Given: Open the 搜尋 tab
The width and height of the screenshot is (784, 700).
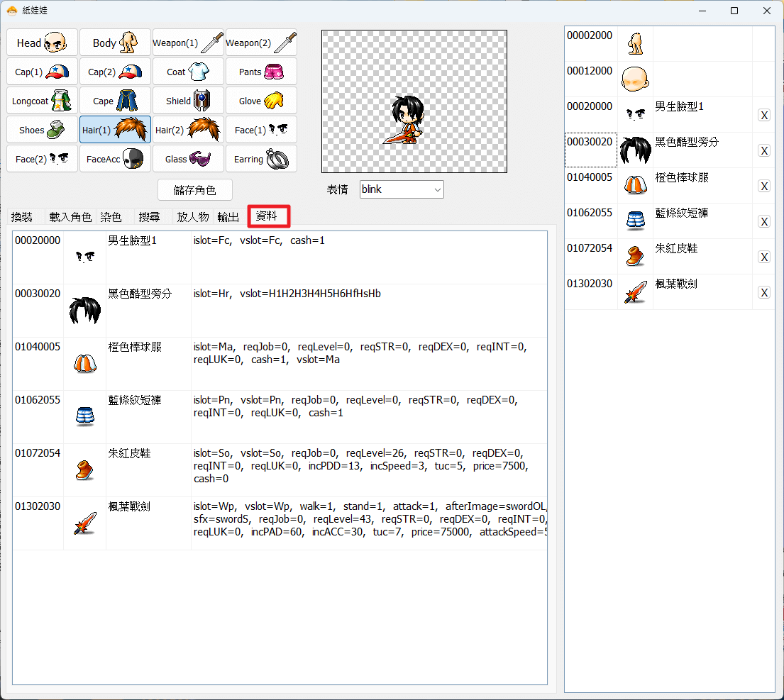Looking at the screenshot, I should coord(149,217).
